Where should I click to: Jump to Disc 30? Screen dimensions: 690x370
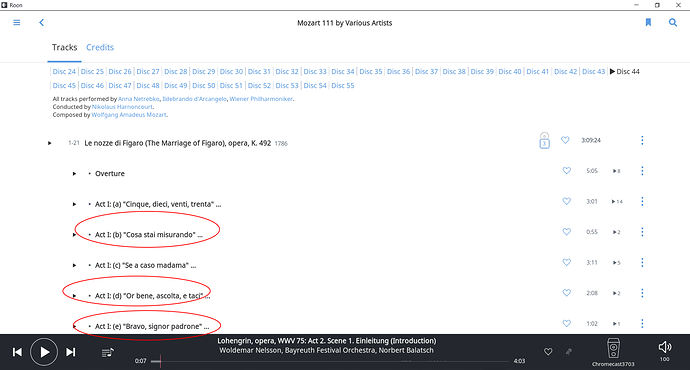pyautogui.click(x=231, y=71)
